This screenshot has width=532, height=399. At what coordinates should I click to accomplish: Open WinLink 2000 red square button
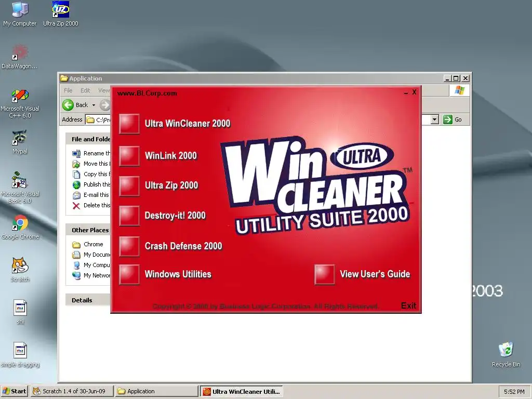click(129, 156)
